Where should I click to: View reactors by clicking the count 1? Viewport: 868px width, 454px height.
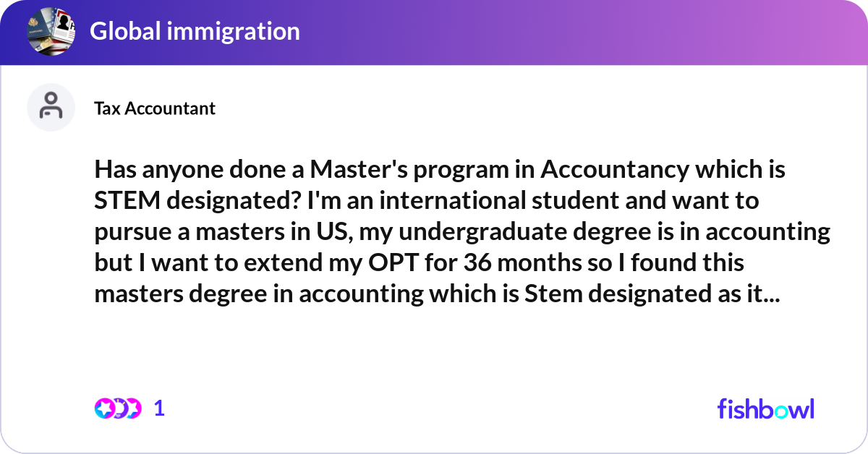click(159, 408)
